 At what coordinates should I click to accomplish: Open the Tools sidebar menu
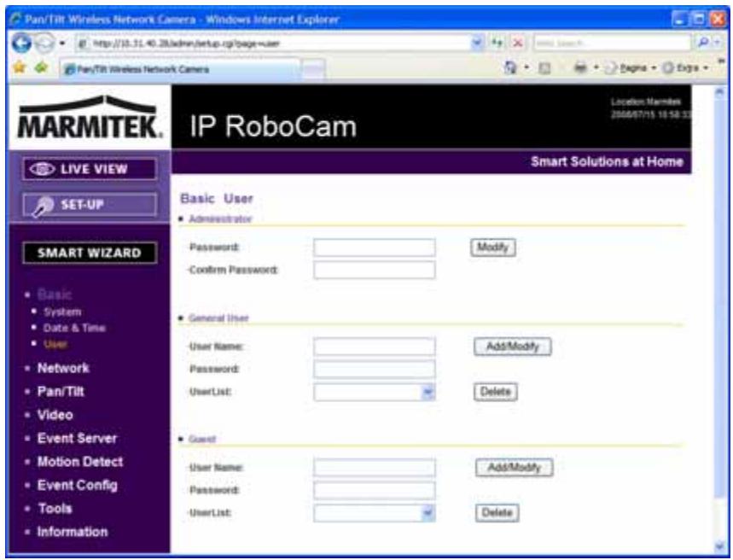(x=55, y=509)
